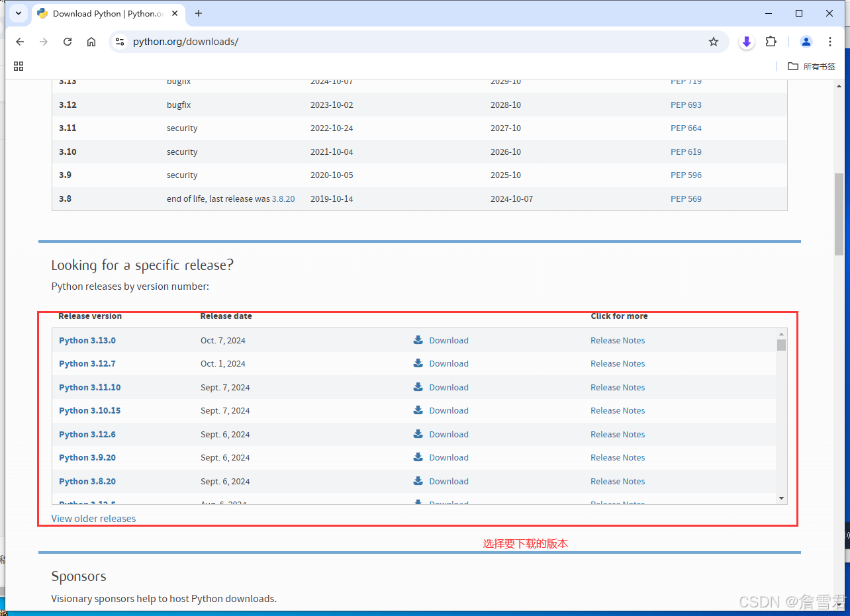Viewport: 850px width, 616px height.
Task: Click download icon for Python 3.13.0
Action: click(x=418, y=340)
